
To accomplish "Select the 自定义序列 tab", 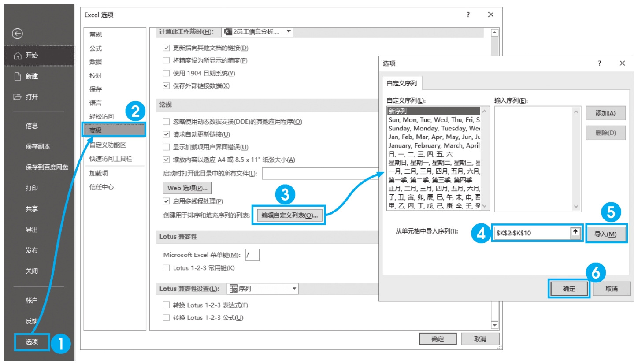I will [402, 83].
